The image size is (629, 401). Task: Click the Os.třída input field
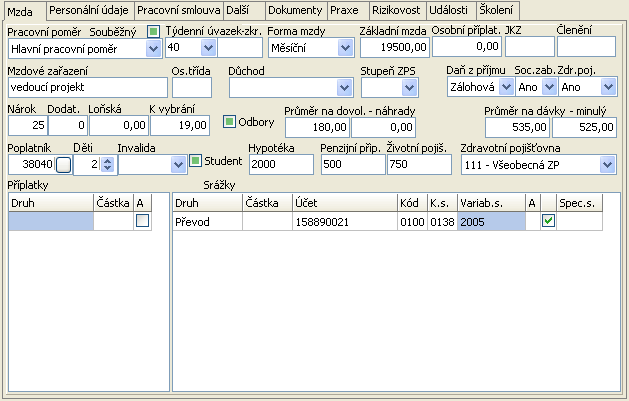(x=192, y=87)
